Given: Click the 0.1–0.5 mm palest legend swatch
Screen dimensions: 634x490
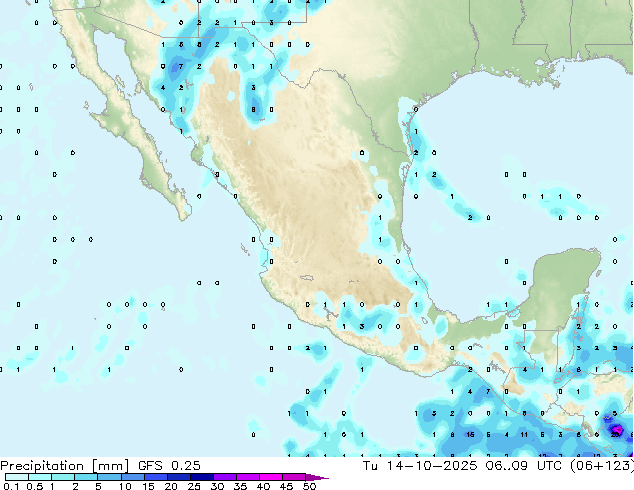Looking at the screenshot, I should click(17, 477).
